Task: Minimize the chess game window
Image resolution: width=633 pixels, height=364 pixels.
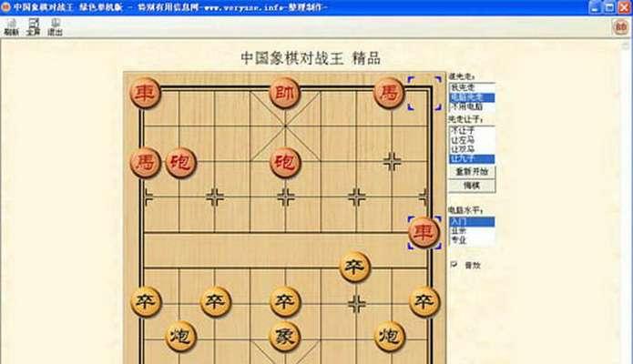Action: click(x=595, y=7)
